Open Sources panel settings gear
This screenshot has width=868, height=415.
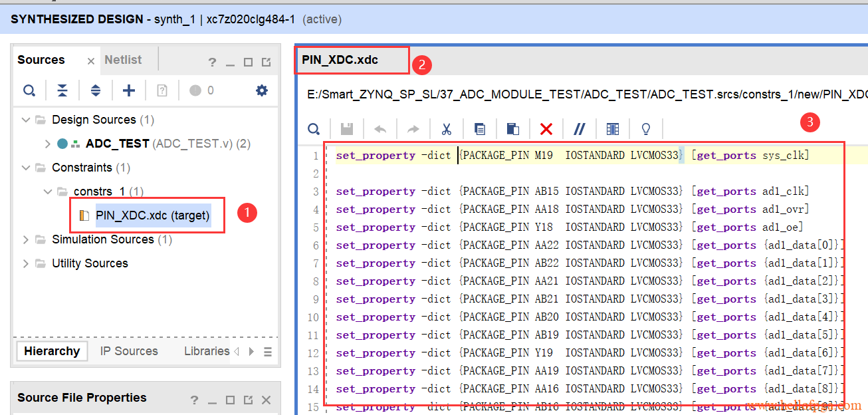[x=262, y=90]
